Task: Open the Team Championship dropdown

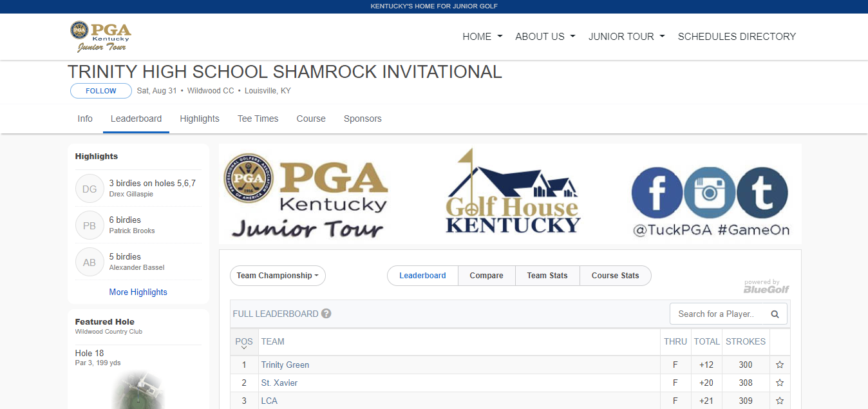Action: (278, 276)
